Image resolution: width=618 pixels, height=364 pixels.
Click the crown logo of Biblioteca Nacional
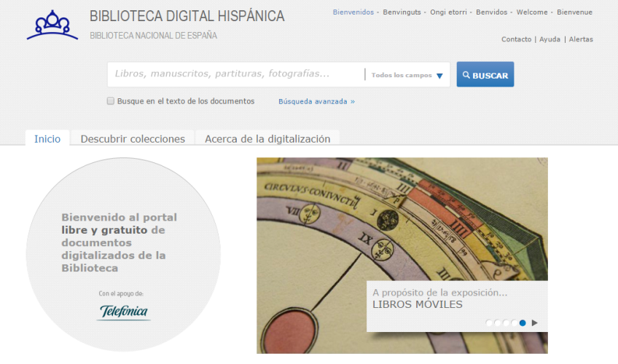(52, 25)
